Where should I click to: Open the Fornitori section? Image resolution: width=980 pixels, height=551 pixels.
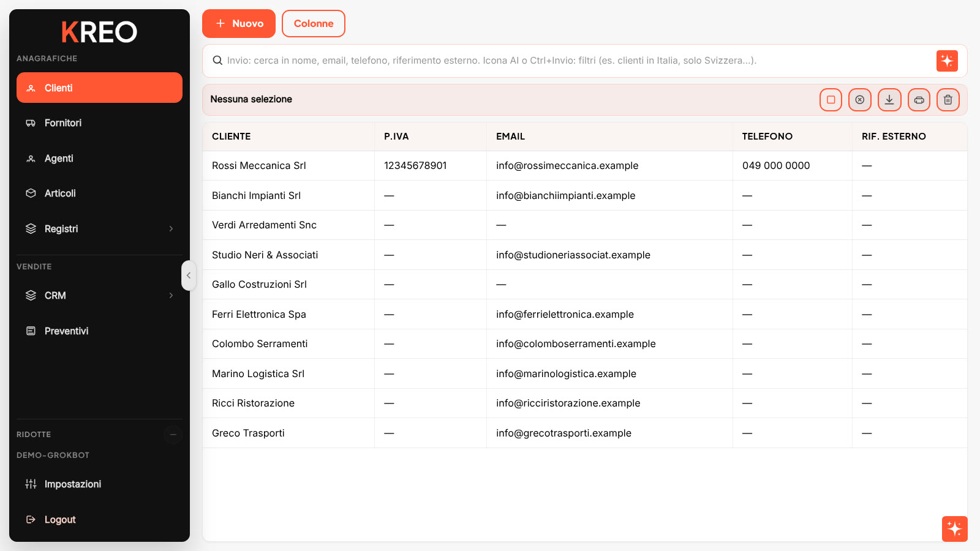coord(99,123)
